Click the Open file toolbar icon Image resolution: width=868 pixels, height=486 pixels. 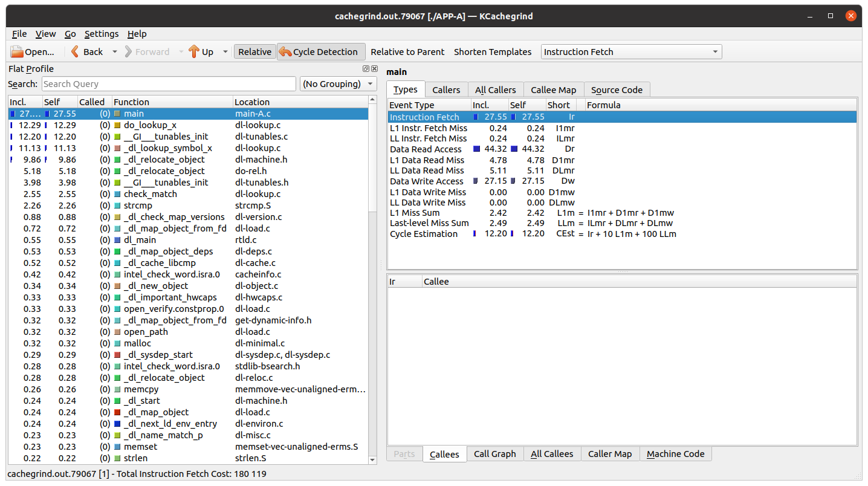pyautogui.click(x=17, y=52)
